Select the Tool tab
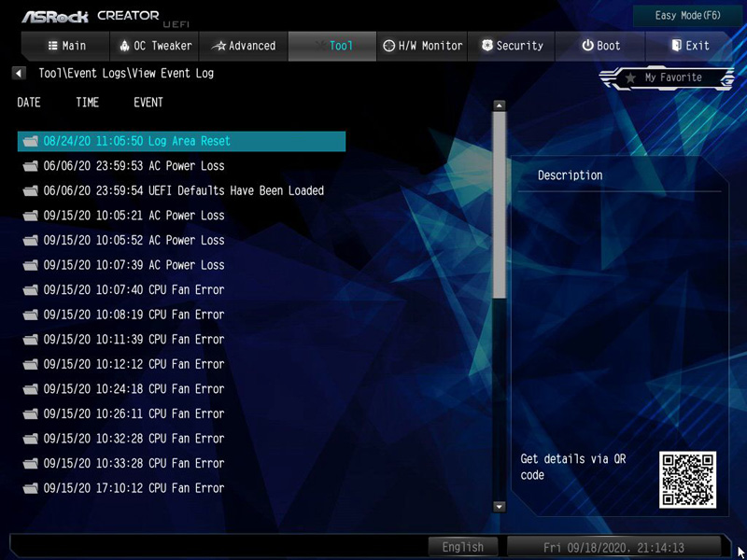Image resolution: width=747 pixels, height=560 pixels. click(332, 46)
